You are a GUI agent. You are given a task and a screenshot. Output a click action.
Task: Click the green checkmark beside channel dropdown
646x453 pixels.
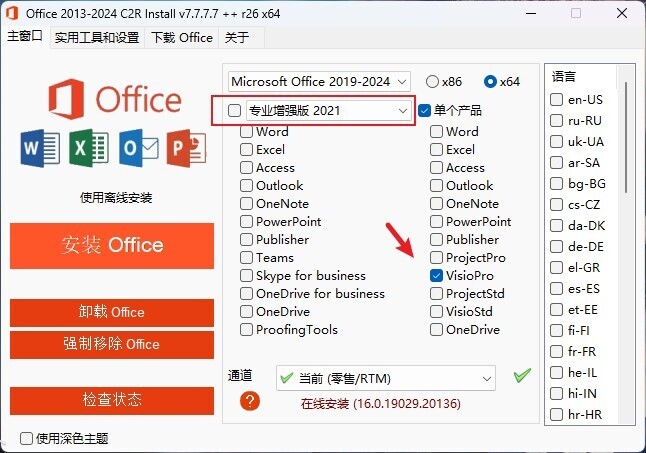click(x=522, y=375)
